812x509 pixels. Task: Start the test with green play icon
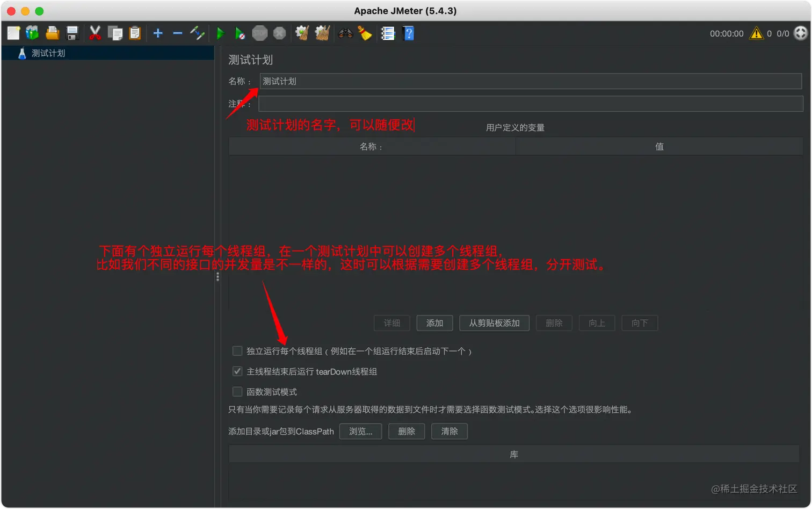point(220,33)
